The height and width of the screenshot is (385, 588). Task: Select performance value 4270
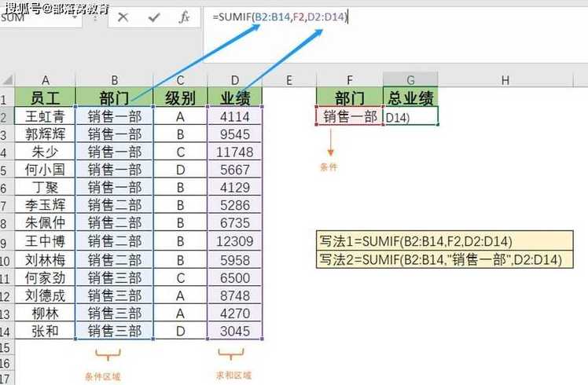235,313
